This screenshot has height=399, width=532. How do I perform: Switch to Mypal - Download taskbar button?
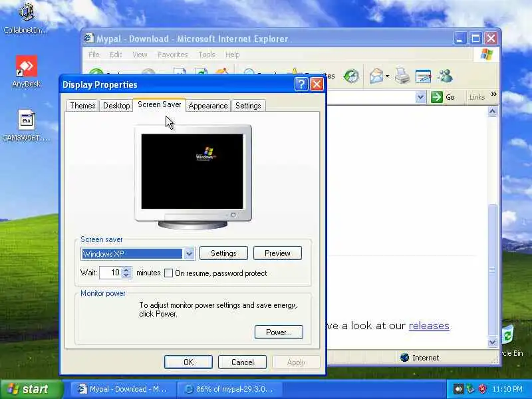click(123, 389)
